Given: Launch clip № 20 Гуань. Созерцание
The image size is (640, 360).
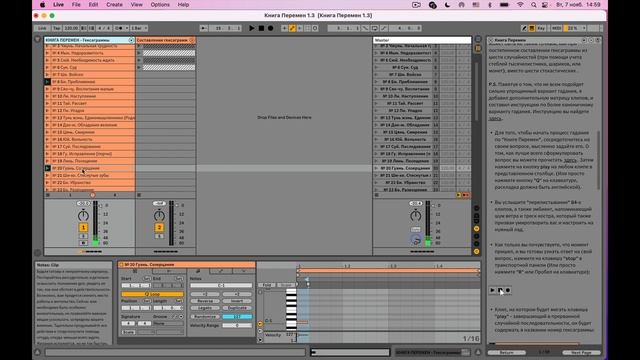Looking at the screenshot, I should [x=47, y=168].
